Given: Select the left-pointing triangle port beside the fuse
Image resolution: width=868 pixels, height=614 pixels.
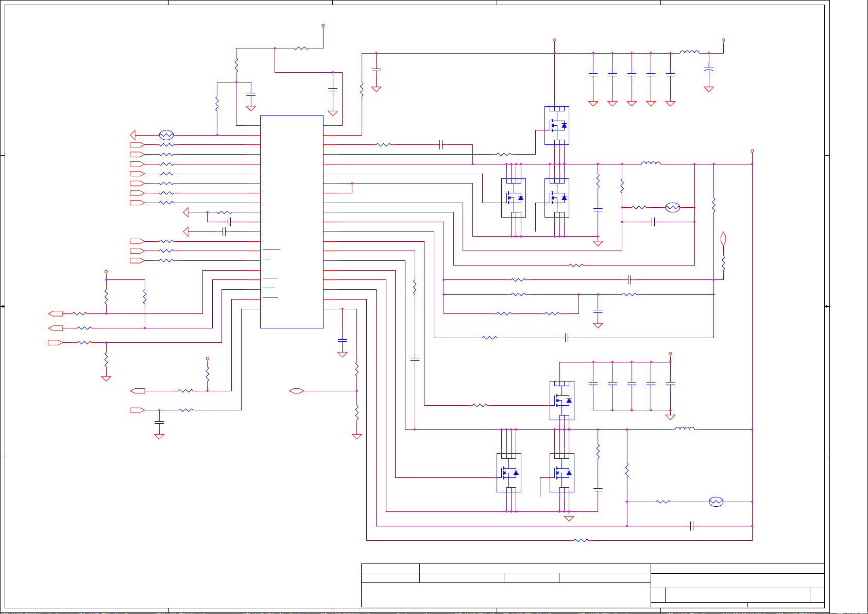Looking at the screenshot, I should coord(133,135).
